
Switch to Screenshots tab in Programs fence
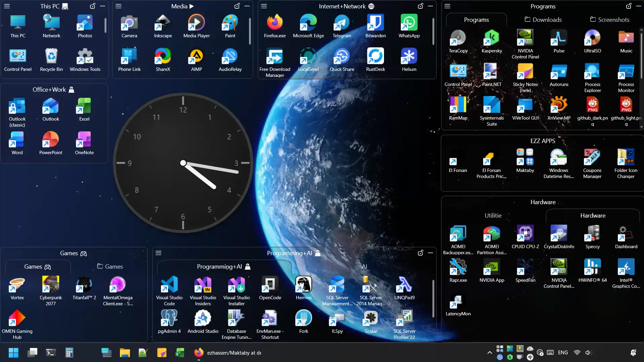point(610,19)
